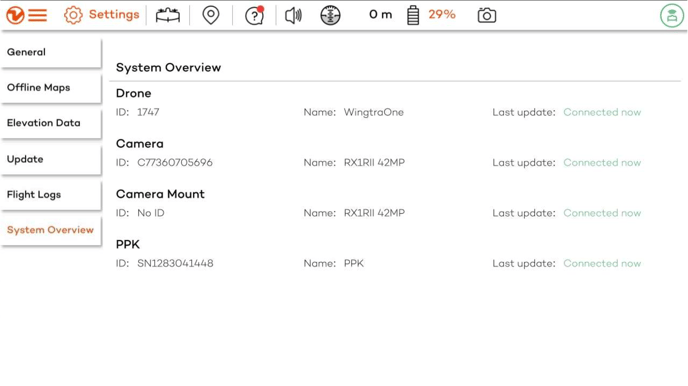Click the Settings gear icon

(73, 15)
